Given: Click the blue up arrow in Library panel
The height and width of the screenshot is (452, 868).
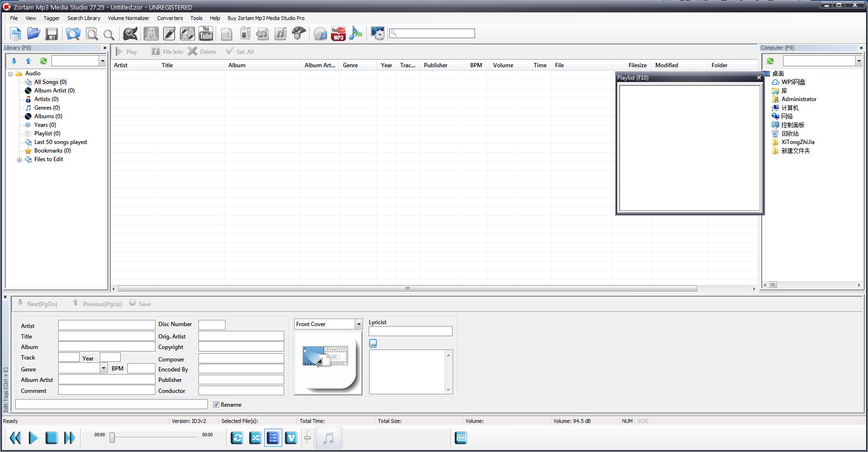Looking at the screenshot, I should (x=28, y=61).
